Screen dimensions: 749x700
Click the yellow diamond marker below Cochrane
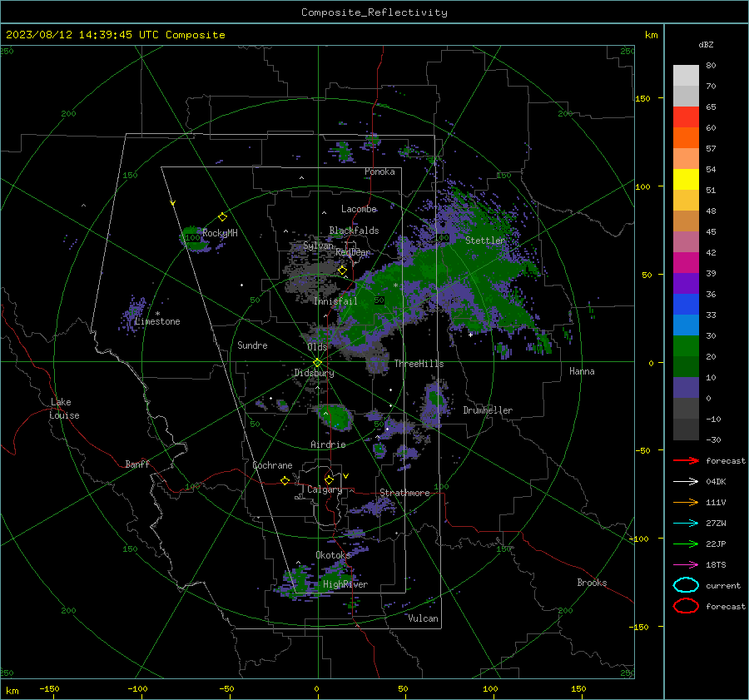(285, 481)
